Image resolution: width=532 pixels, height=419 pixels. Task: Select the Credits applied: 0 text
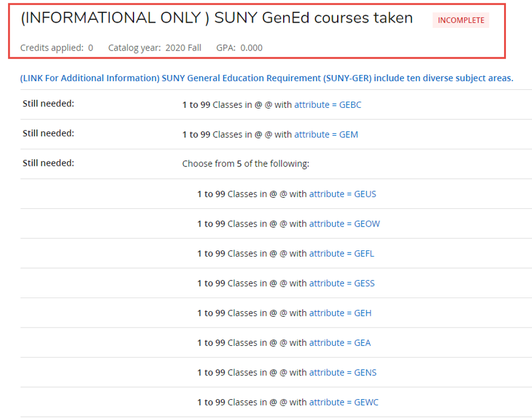(x=57, y=48)
